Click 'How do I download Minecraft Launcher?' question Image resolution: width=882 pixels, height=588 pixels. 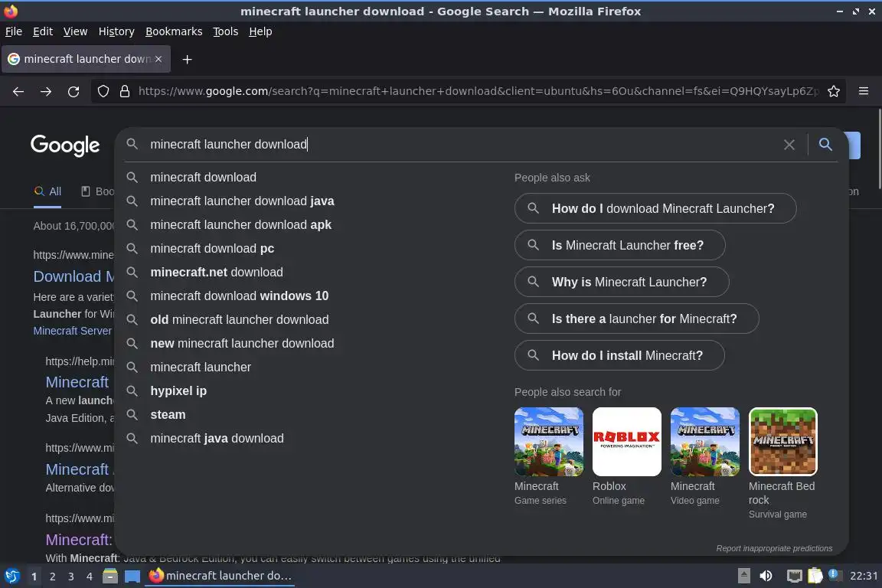655,208
